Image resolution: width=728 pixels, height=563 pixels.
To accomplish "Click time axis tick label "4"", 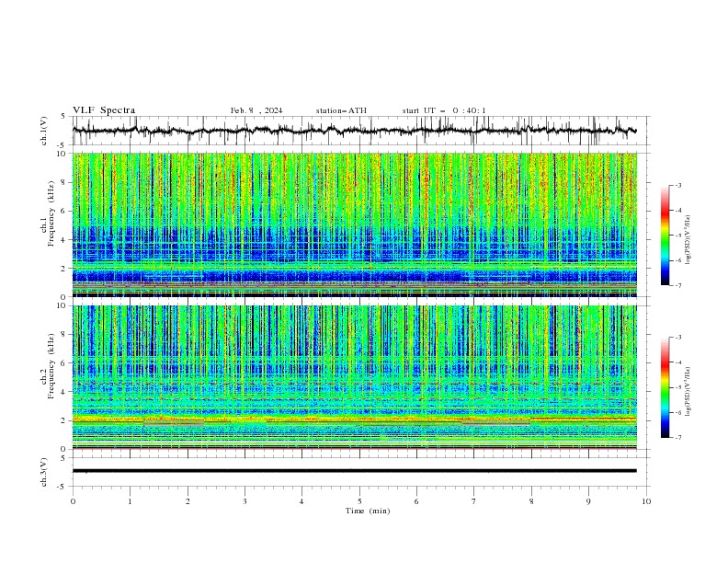I will [301, 501].
